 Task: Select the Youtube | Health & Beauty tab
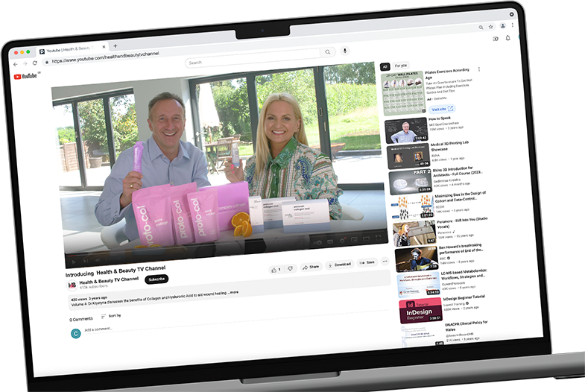coord(72,49)
